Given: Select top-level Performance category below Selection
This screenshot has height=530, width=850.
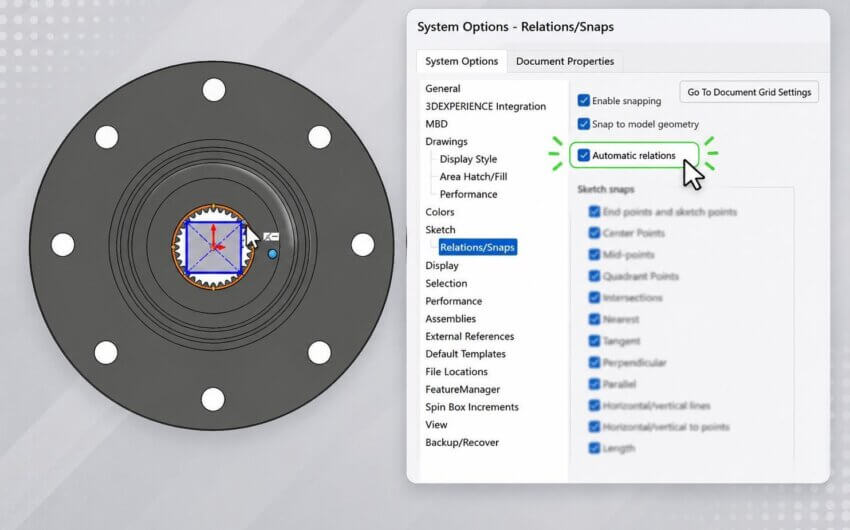Looking at the screenshot, I should (454, 301).
